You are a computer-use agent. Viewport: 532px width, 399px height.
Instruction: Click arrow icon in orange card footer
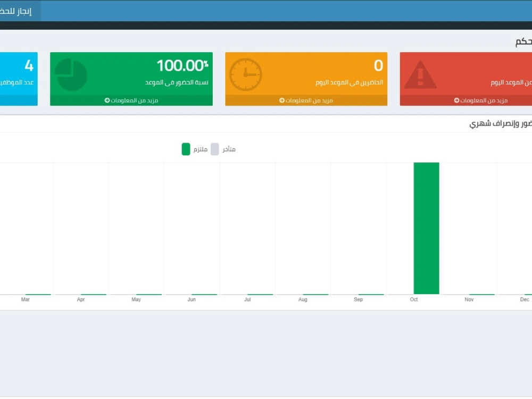coord(282,101)
